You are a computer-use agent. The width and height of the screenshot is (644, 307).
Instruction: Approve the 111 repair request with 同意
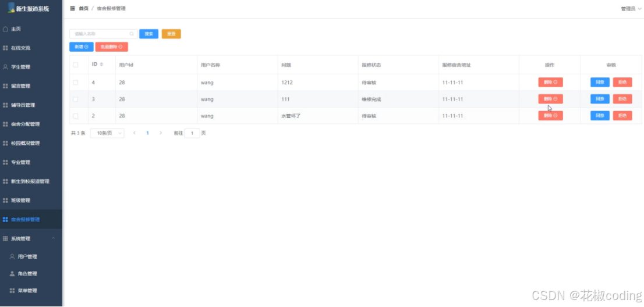point(600,99)
